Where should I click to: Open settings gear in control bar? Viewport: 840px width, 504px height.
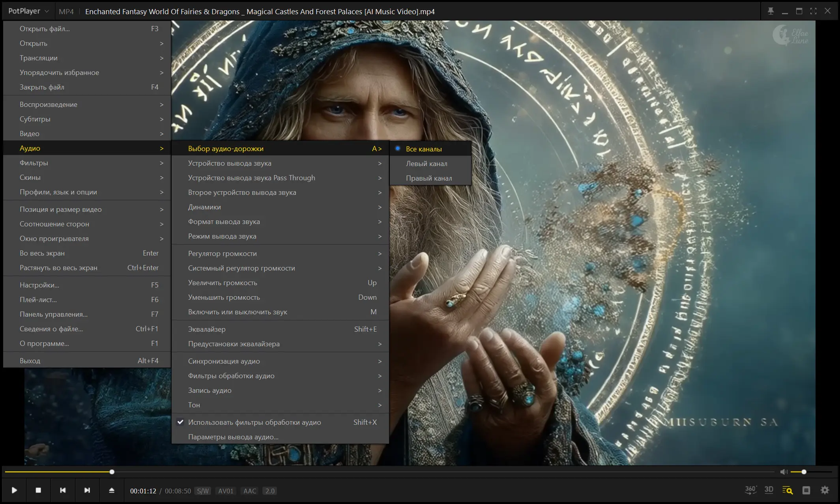coord(825,490)
